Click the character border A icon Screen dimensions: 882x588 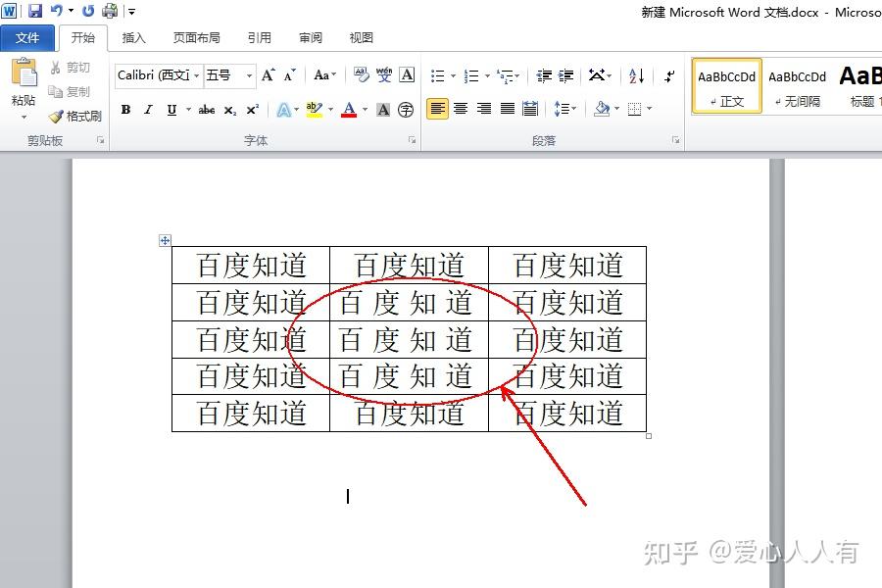(x=407, y=74)
